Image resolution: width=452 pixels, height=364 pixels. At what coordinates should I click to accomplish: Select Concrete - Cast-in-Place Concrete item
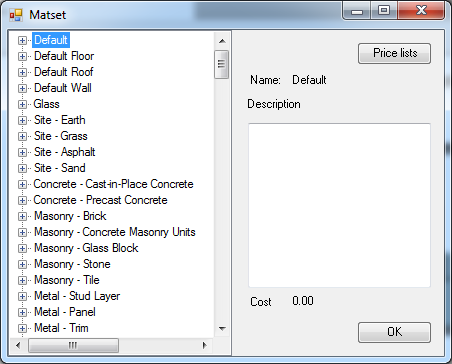tap(113, 184)
